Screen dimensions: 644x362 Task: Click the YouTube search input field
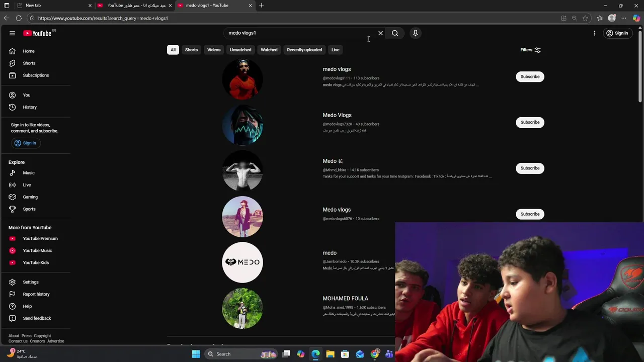point(299,33)
